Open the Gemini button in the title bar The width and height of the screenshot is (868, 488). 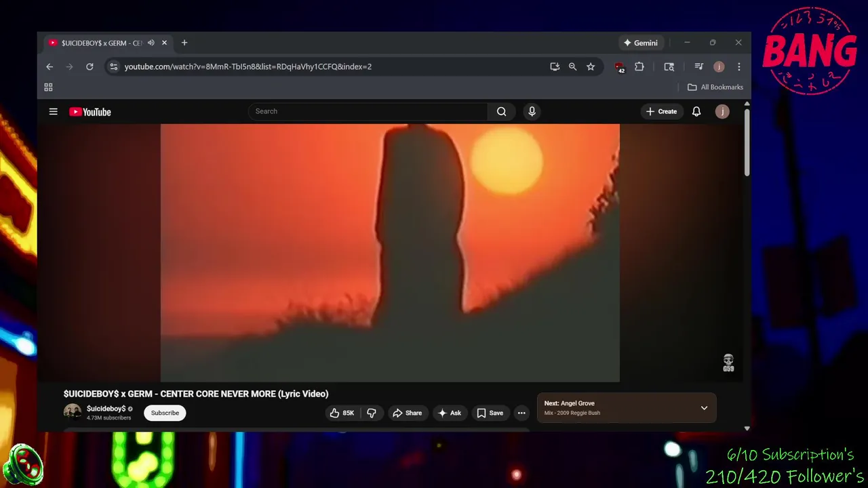coord(641,43)
